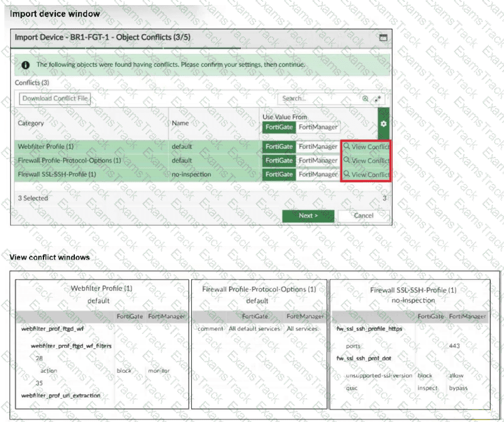Choose FortiManager for Webfilter Profile row

pos(318,147)
